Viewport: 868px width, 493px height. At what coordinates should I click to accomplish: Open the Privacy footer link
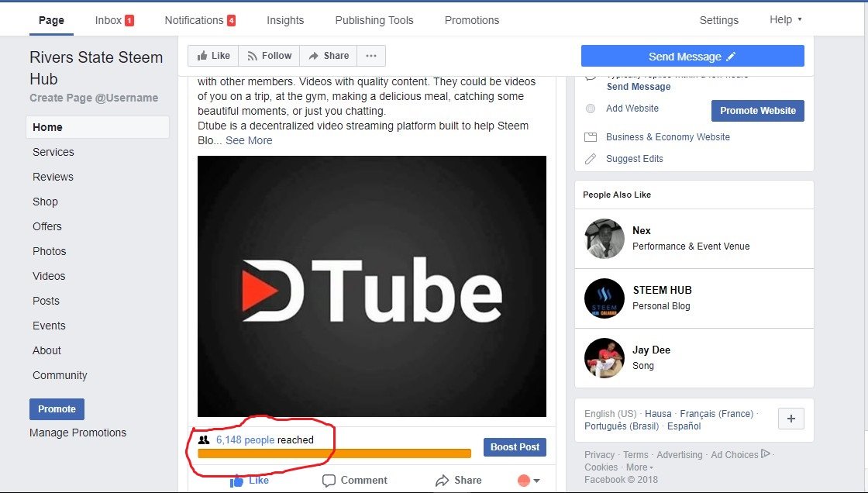tap(600, 455)
